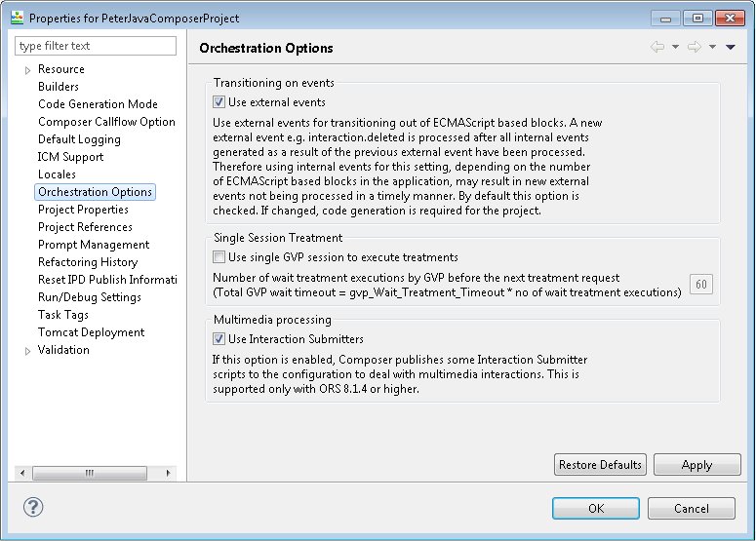This screenshot has height=541, width=756.
Task: Open the Default Logging page
Action: (x=80, y=139)
